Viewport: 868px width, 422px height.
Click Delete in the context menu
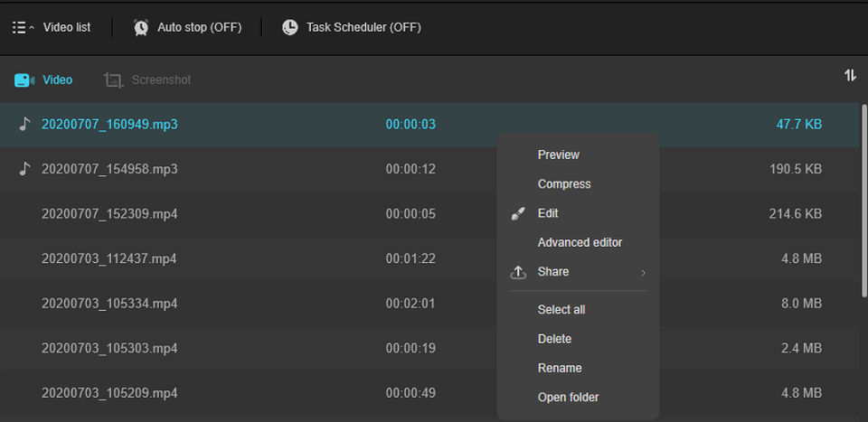click(554, 339)
